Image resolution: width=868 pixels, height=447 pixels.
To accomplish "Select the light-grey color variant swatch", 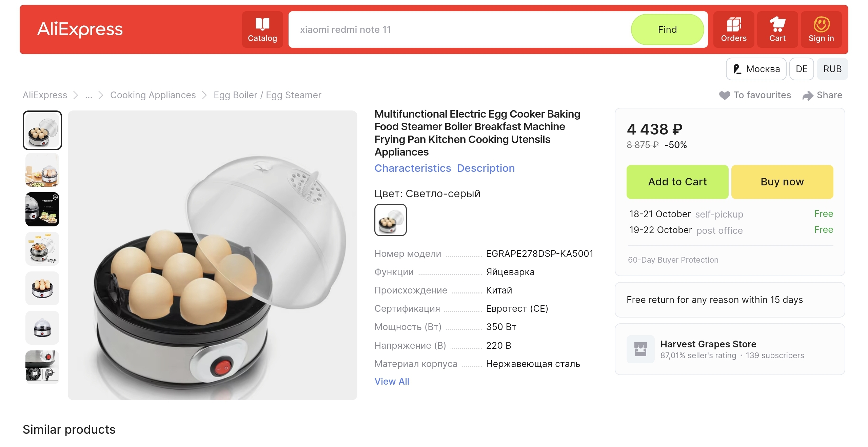I will click(x=390, y=220).
